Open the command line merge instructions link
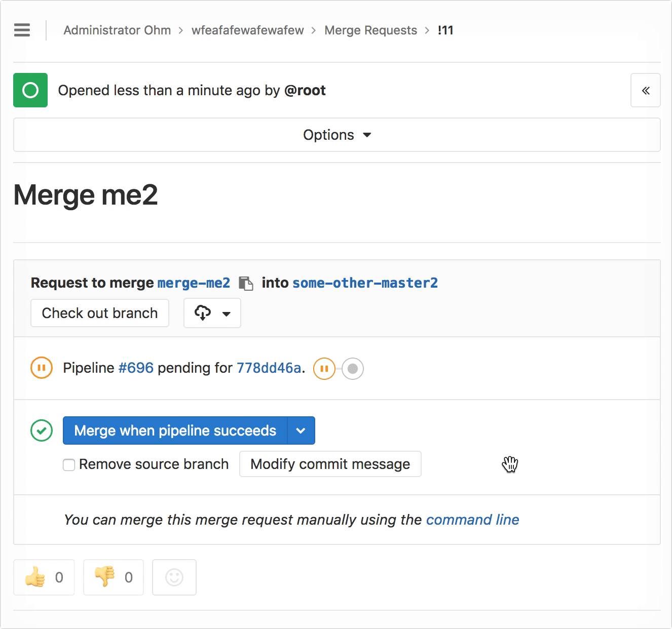672x629 pixels. [472, 520]
